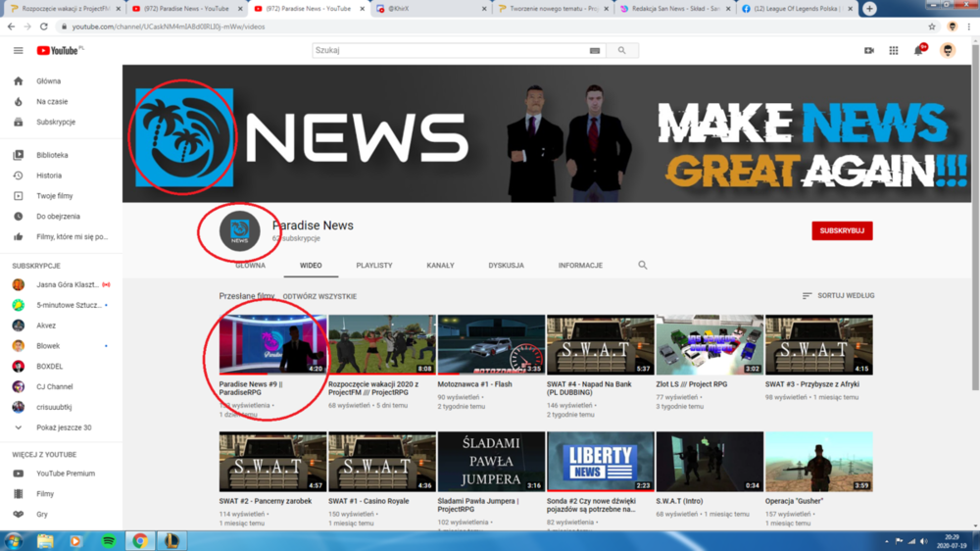This screenshot has height=551, width=980.
Task: Switch to the Główna channel tab
Action: (x=250, y=265)
